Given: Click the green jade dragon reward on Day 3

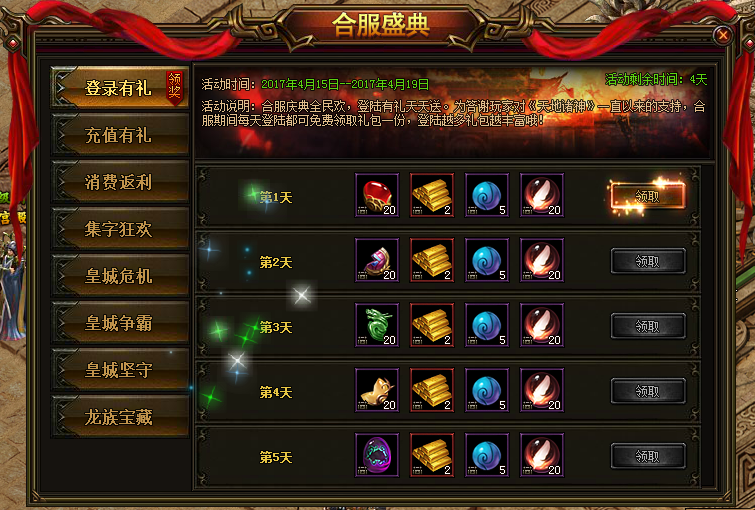Looking at the screenshot, I should [377, 325].
